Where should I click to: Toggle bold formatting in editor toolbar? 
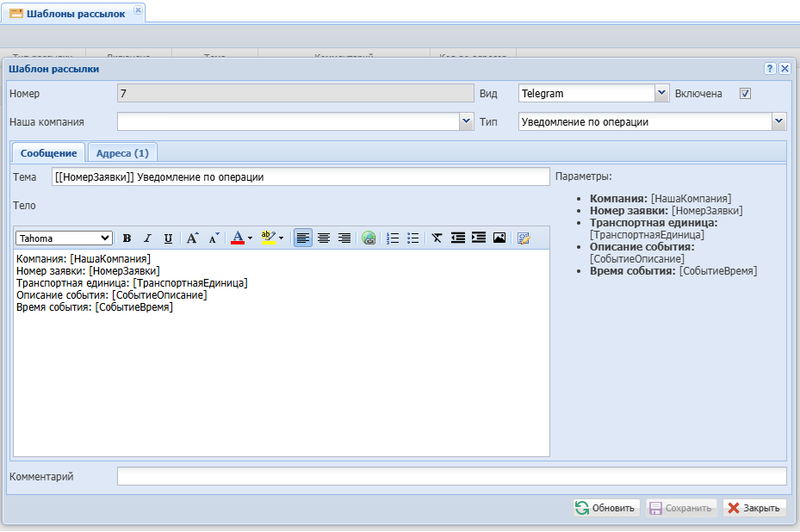click(x=127, y=238)
